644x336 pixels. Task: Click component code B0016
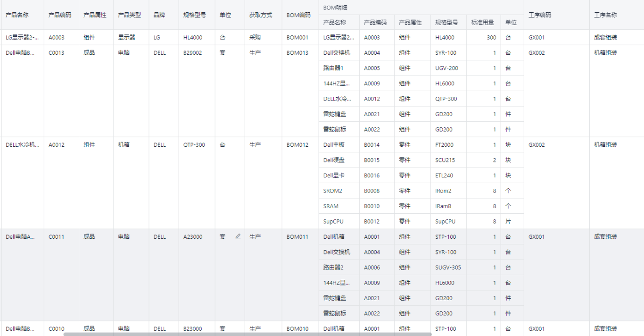[372, 176]
